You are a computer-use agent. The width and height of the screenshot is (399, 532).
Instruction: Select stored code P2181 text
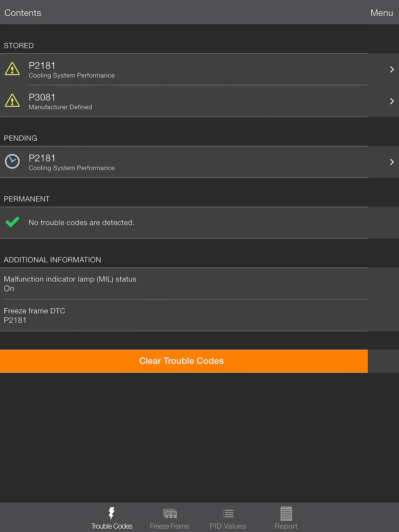click(x=42, y=65)
